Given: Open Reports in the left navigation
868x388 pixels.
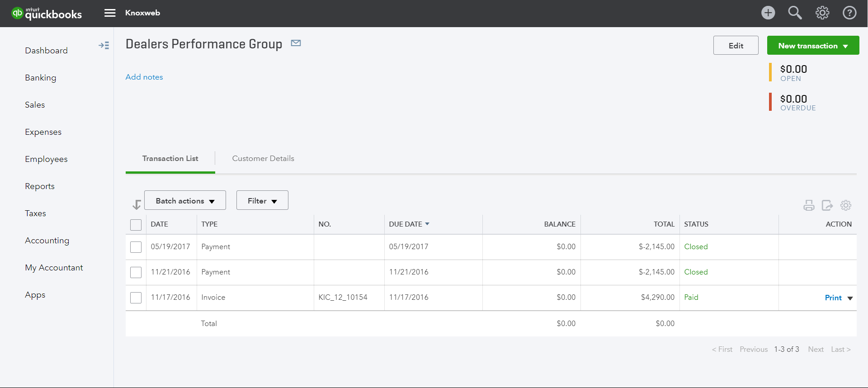Looking at the screenshot, I should tap(40, 186).
